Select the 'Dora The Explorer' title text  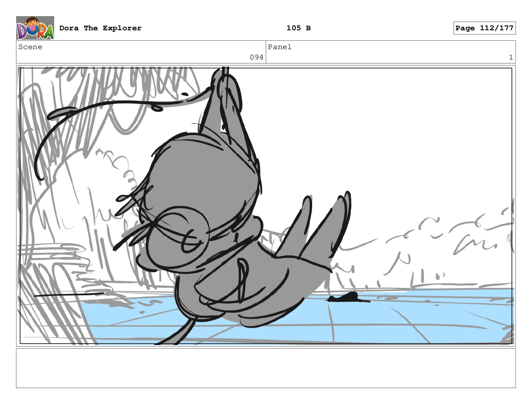[100, 28]
